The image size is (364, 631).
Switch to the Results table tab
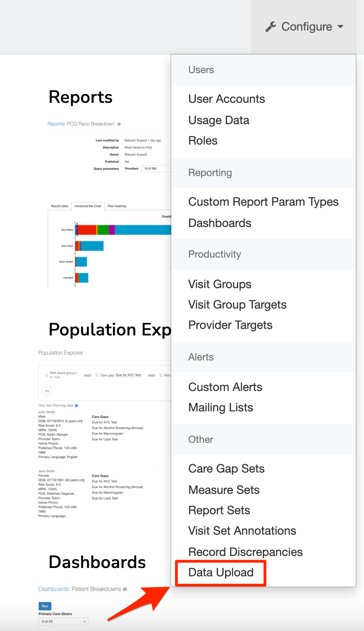(x=60, y=206)
